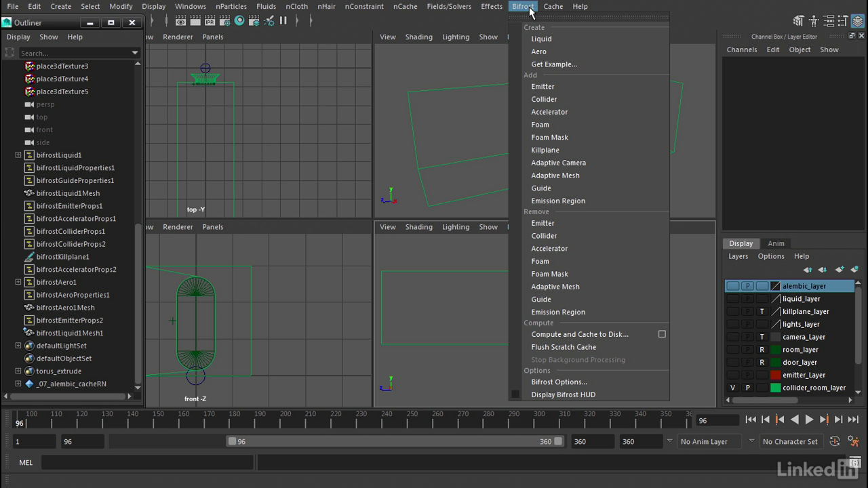Viewport: 868px width, 488px height.
Task: Play the animation backwards
Action: click(x=795, y=420)
